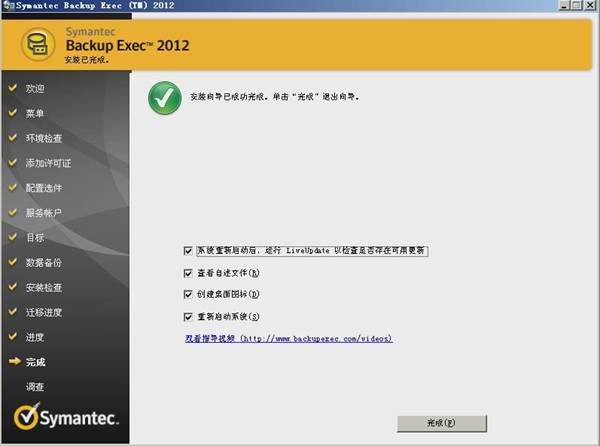Image resolution: width=600 pixels, height=446 pixels.
Task: Click the checkmark icon next to 环境检查
Action: click(13, 138)
